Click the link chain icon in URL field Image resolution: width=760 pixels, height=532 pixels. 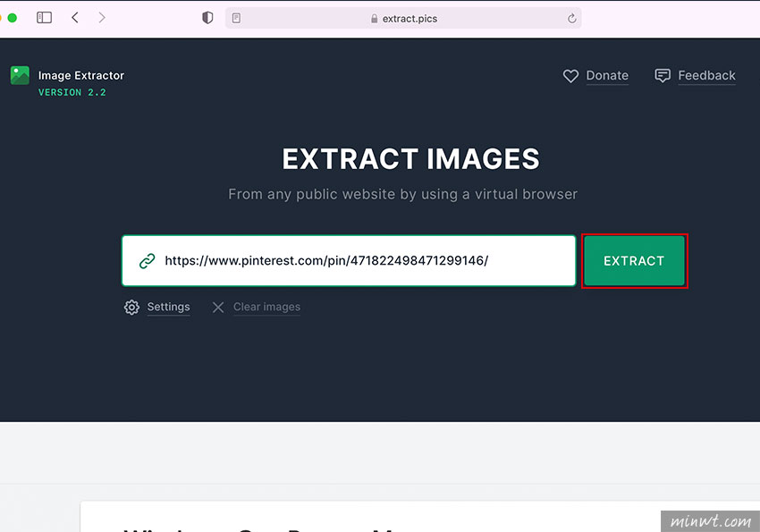pos(147,261)
